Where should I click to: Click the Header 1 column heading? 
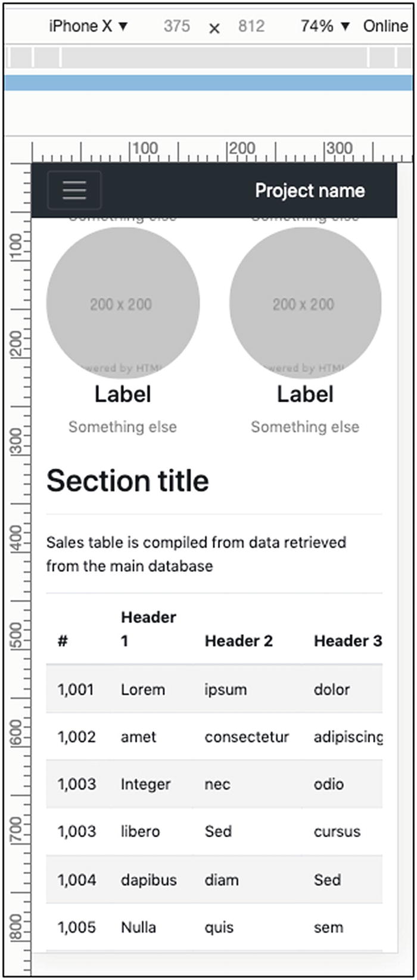(x=148, y=629)
